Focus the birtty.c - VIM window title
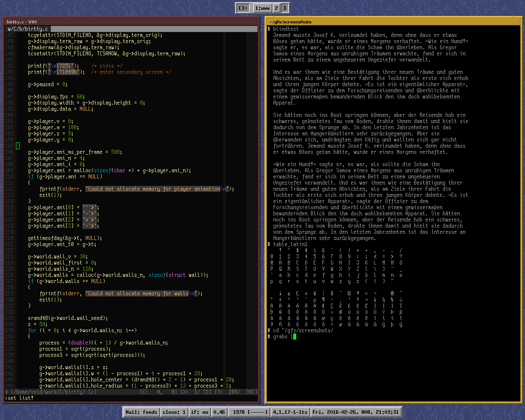The height and width of the screenshot is (420, 525). tap(22, 22)
